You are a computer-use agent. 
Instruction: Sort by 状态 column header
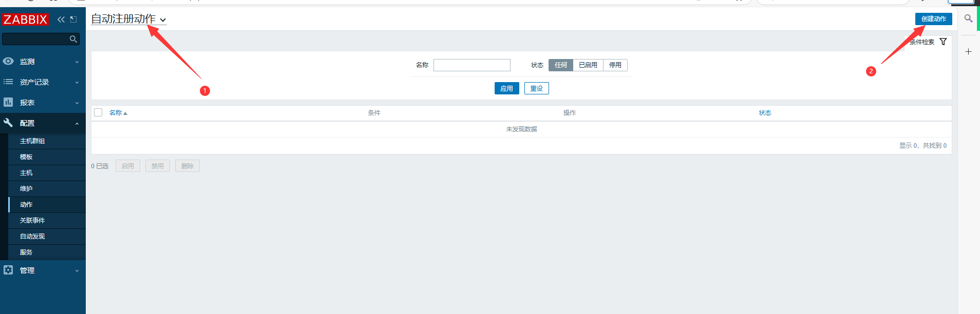pos(765,113)
